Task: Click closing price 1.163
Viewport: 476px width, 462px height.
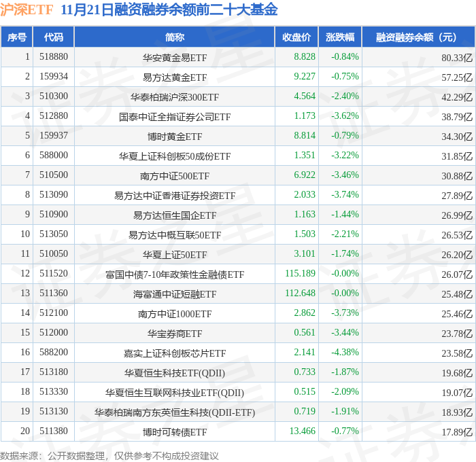Action: tap(305, 215)
